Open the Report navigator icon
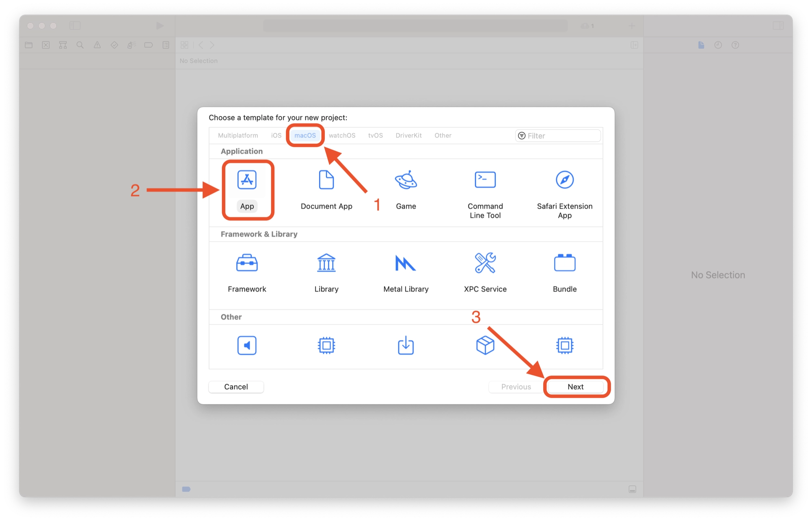 [166, 45]
